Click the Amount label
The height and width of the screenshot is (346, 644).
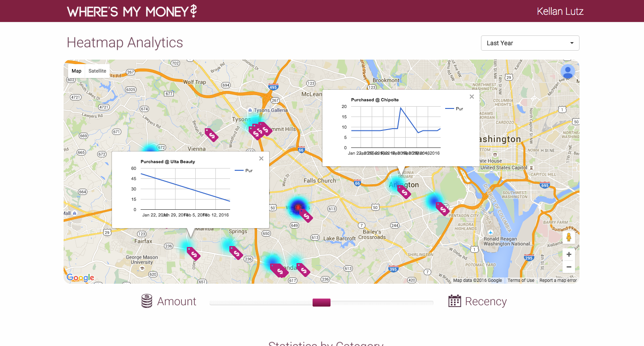point(176,302)
